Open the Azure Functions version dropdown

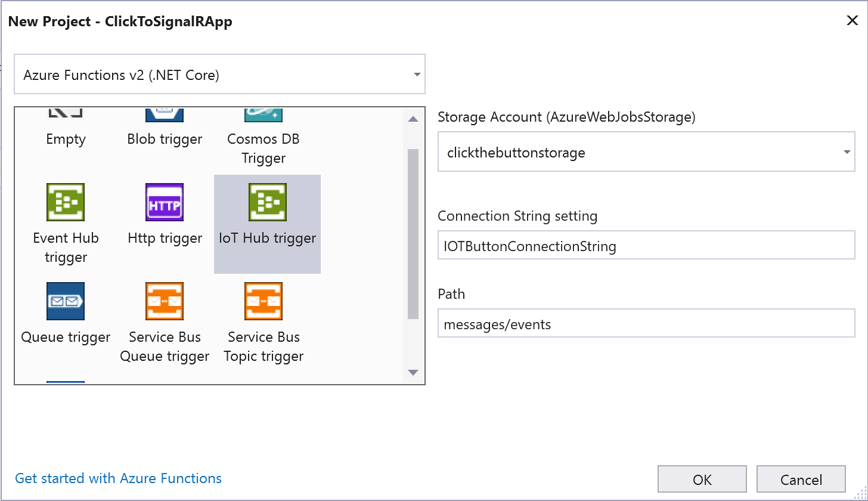219,75
